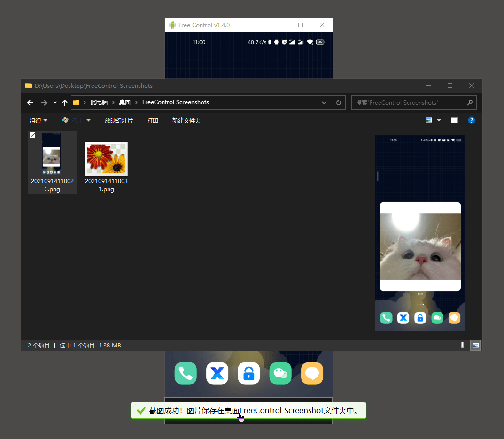Image resolution: width=504 pixels, height=439 pixels.
Task: Click the Free Control Android robot icon
Action: coord(172,25)
